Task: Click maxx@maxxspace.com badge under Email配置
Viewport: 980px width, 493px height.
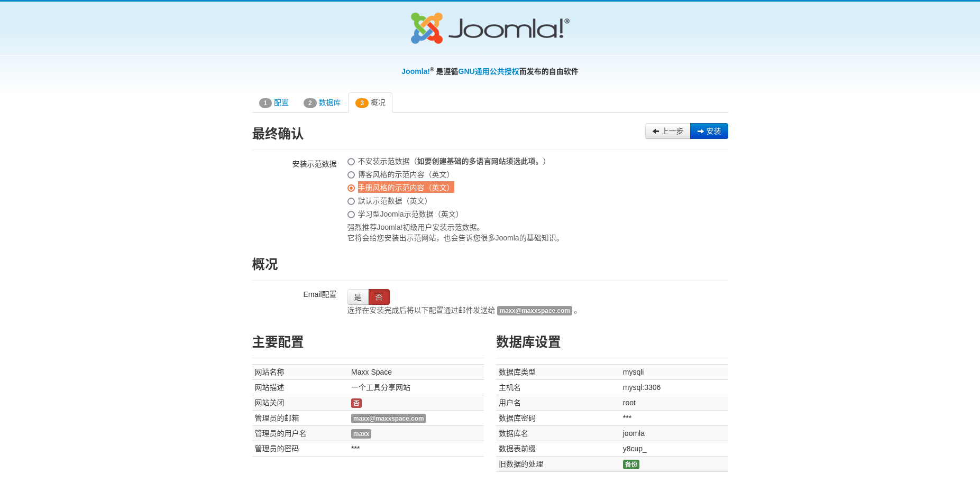Action: [x=535, y=311]
